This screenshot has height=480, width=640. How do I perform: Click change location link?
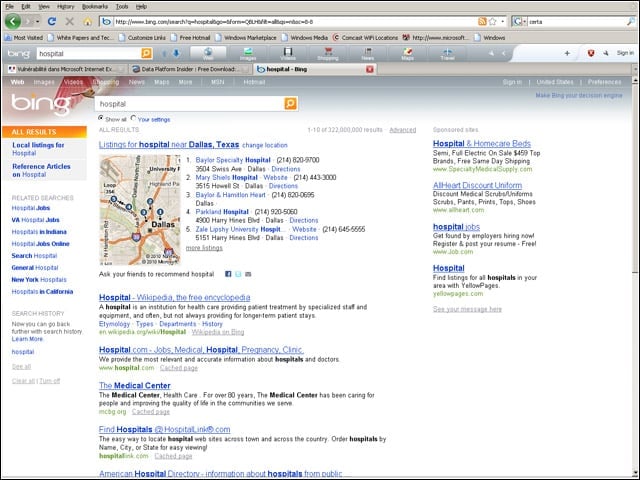tap(264, 145)
